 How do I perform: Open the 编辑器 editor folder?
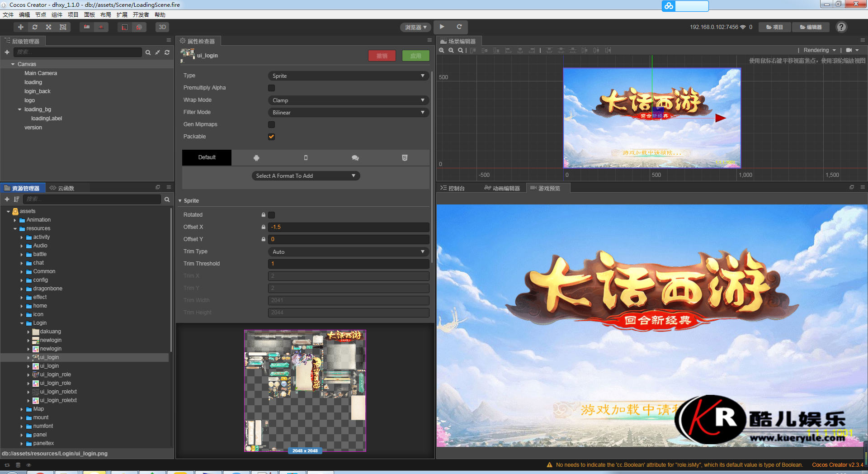(811, 27)
